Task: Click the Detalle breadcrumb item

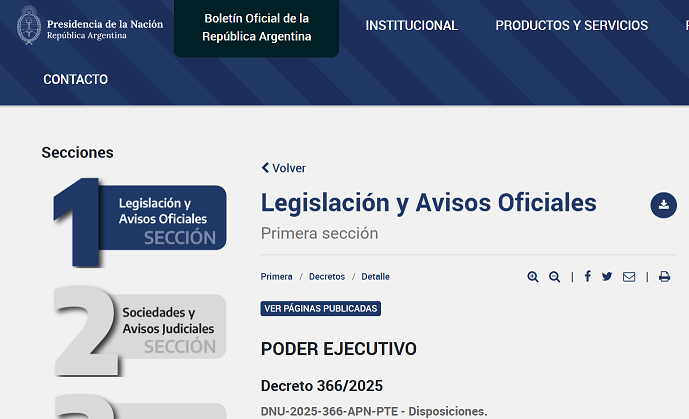Action: (x=375, y=277)
